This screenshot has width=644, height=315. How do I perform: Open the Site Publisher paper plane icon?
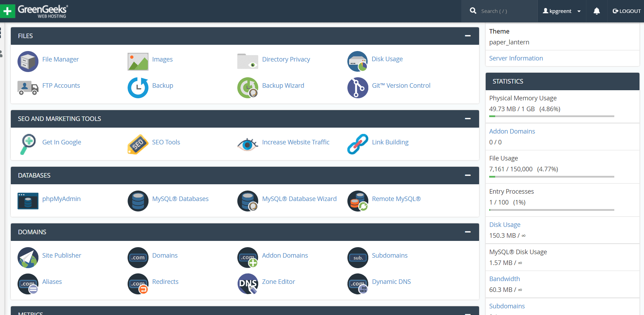coord(28,257)
